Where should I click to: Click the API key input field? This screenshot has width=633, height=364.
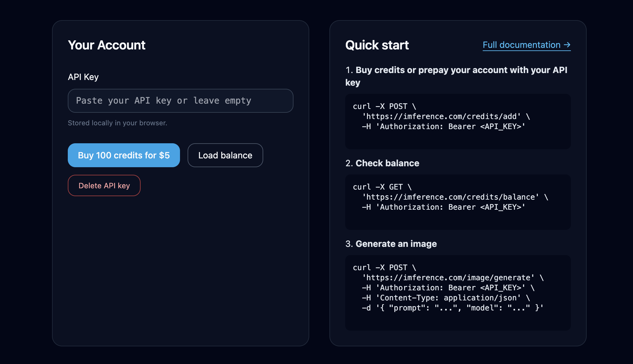180,101
